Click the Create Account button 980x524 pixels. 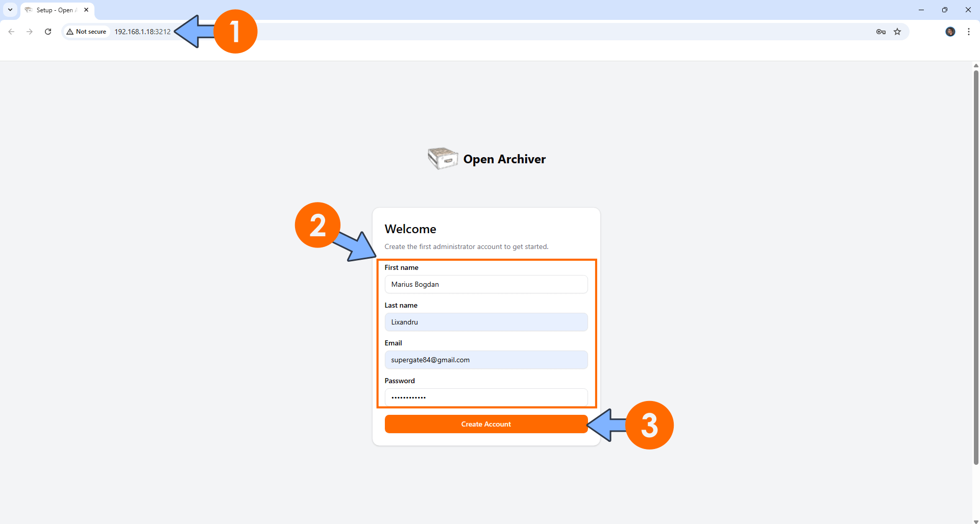coord(485,424)
